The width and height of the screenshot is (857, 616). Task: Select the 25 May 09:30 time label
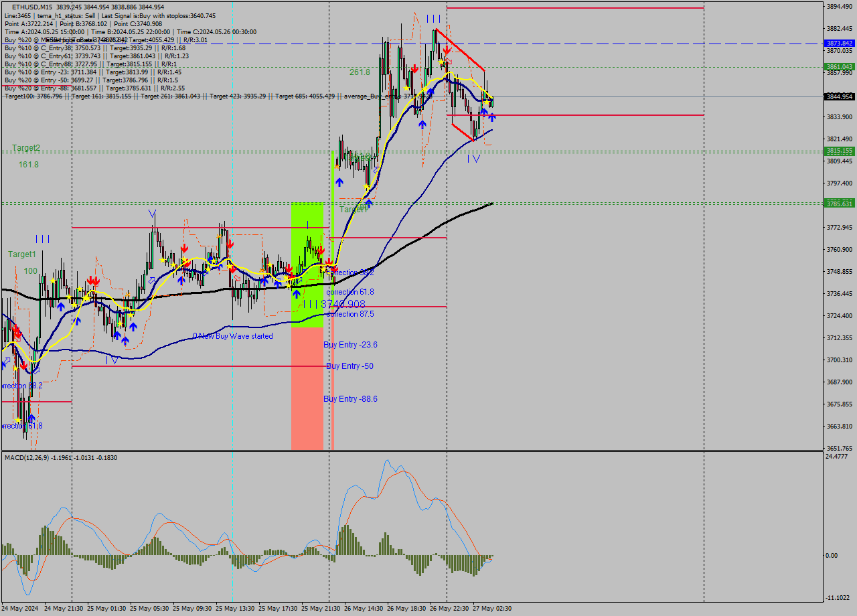[x=192, y=609]
